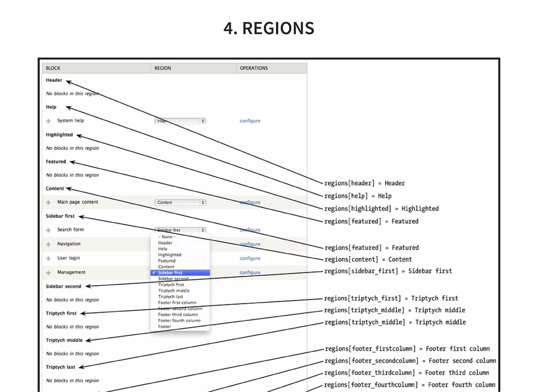Choose Footer third column in the list
This screenshot has height=392, width=538.
click(178, 314)
